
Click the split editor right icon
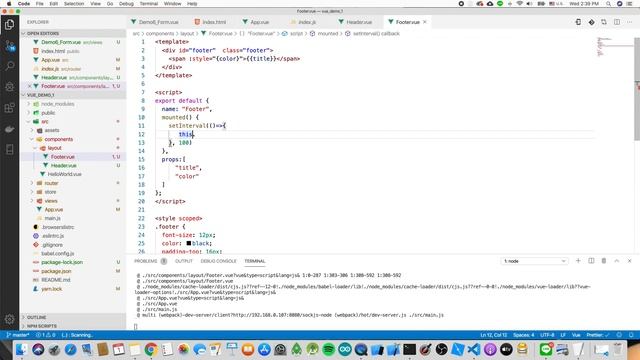click(x=617, y=22)
